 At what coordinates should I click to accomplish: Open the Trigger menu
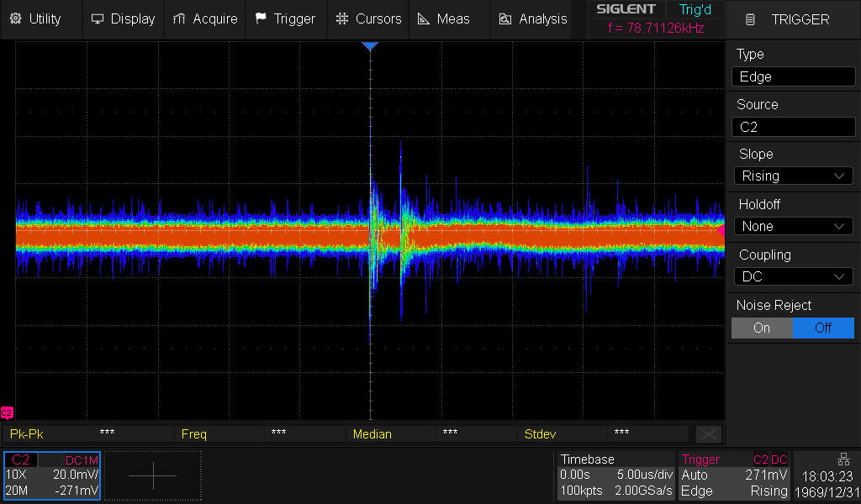[x=286, y=18]
